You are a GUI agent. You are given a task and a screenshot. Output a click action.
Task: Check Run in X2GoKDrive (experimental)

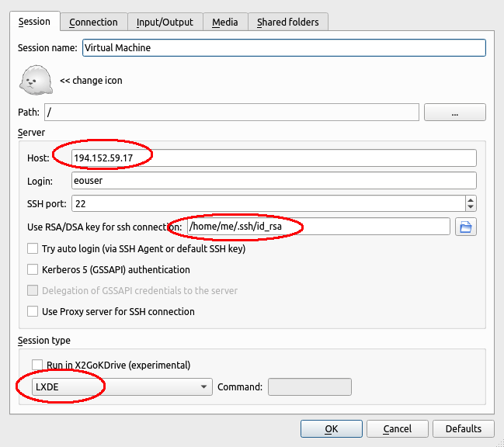coord(36,365)
